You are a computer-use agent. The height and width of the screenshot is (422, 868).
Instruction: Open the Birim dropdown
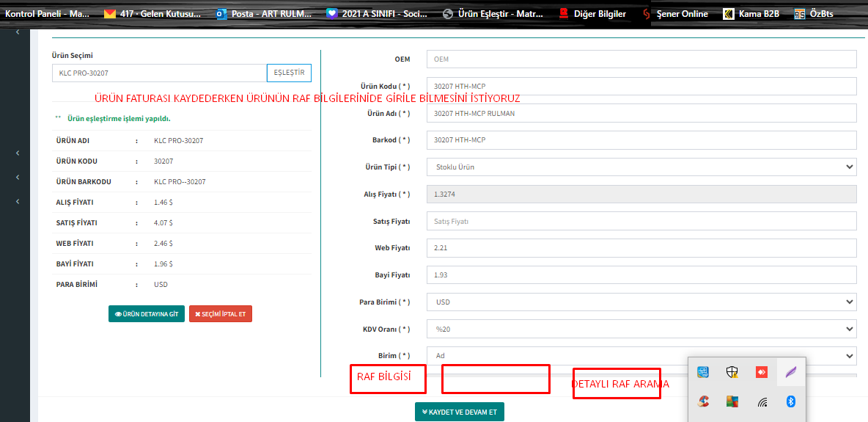tap(641, 356)
